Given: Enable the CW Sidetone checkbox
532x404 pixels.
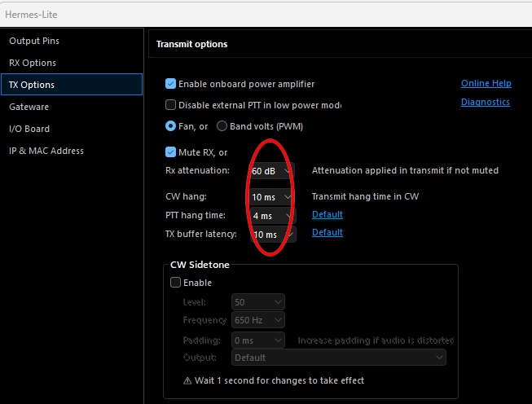Looking at the screenshot, I should click(176, 283).
